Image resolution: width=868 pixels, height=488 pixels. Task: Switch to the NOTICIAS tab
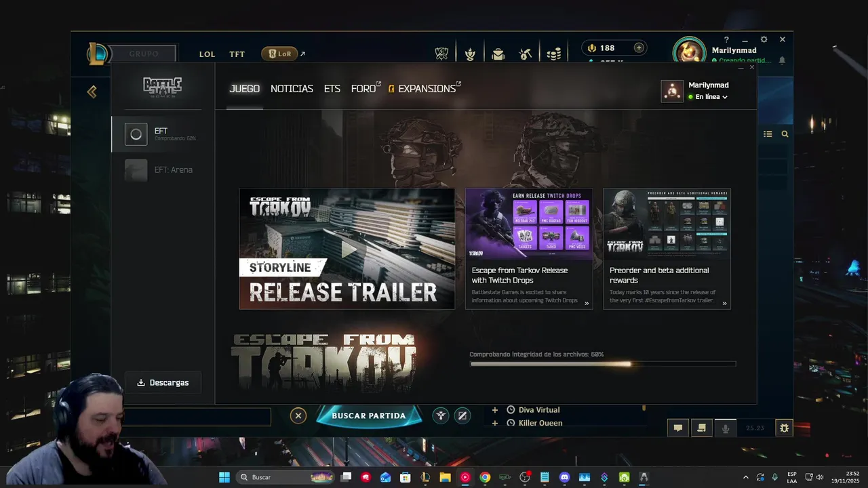coord(292,89)
